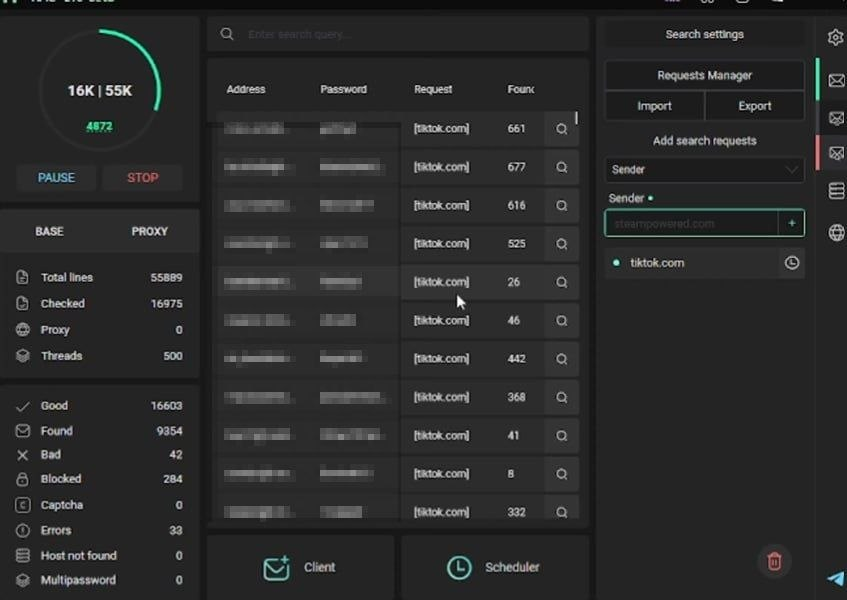Viewport: 847px width, 600px height.
Task: Inspect the row with 525 found
Action: pyautogui.click(x=561, y=244)
